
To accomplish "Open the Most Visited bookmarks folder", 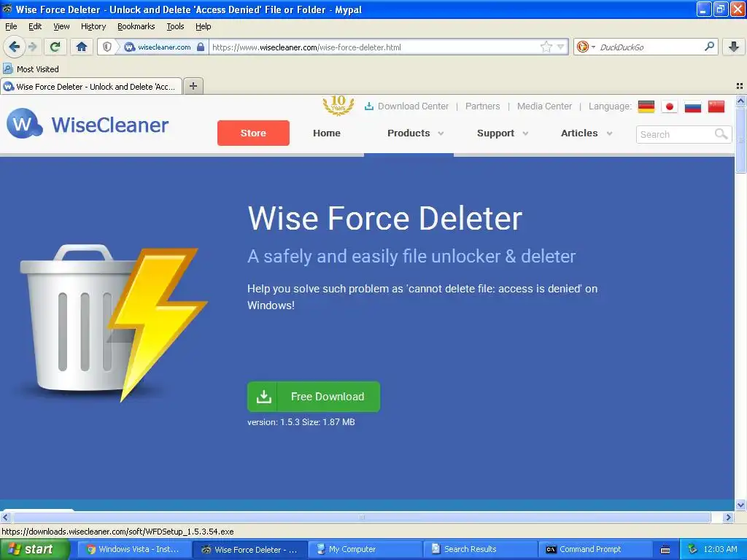I will (x=31, y=69).
